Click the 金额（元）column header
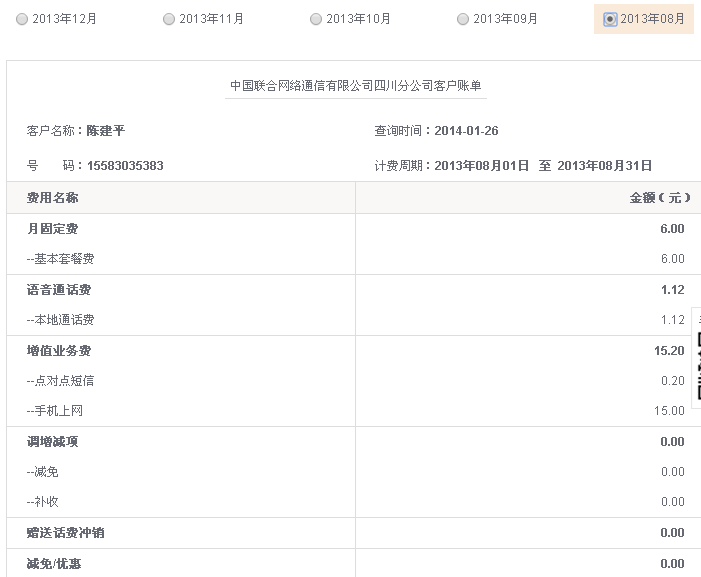 [x=660, y=198]
